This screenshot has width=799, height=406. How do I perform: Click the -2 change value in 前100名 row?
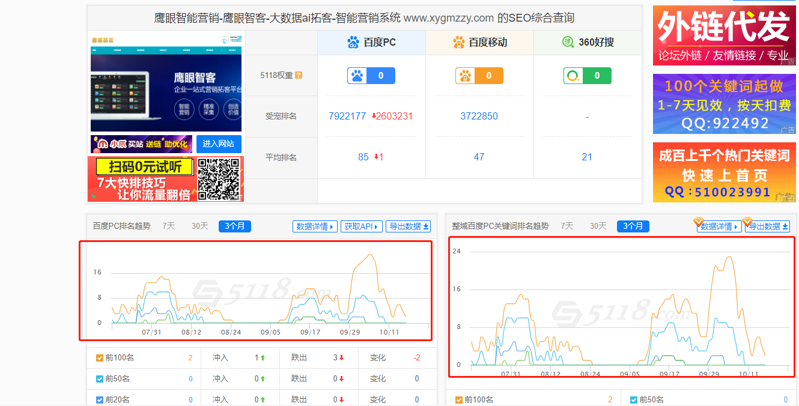click(x=416, y=358)
